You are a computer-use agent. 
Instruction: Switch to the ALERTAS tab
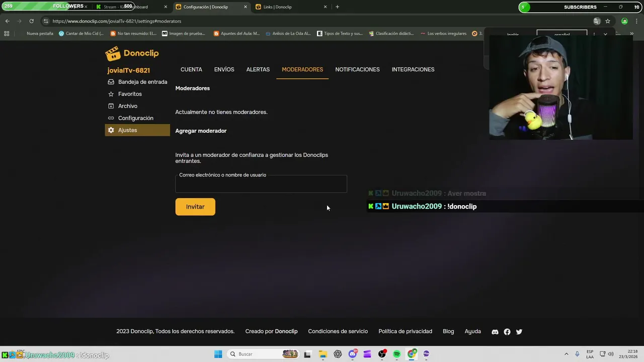tap(258, 69)
